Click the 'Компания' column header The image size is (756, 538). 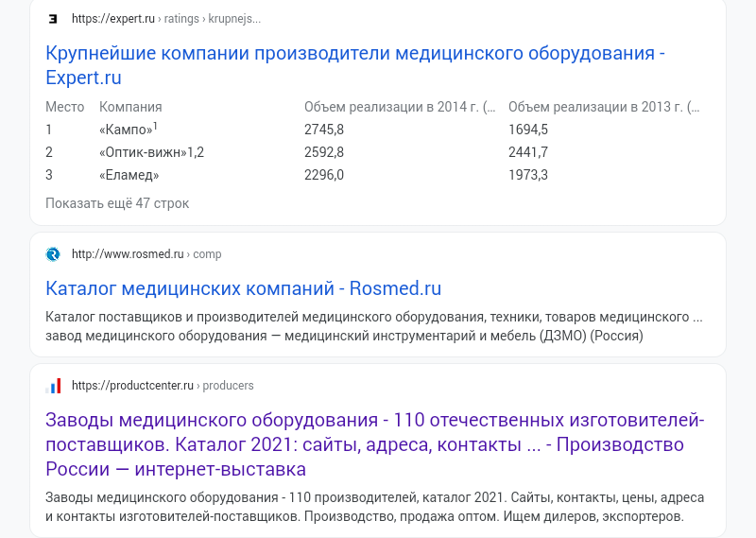pos(130,107)
